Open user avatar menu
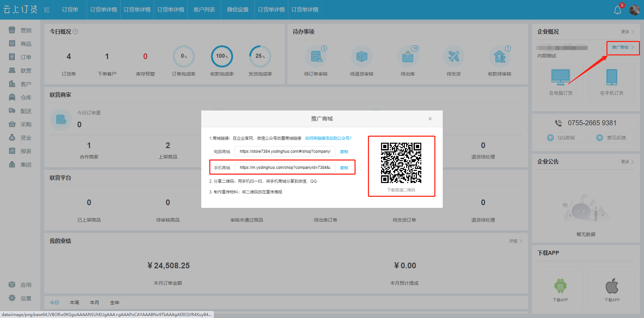The image size is (644, 318). (634, 10)
